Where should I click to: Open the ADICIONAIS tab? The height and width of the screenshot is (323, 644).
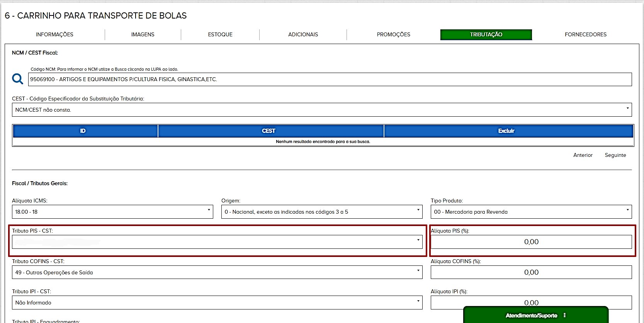303,34
